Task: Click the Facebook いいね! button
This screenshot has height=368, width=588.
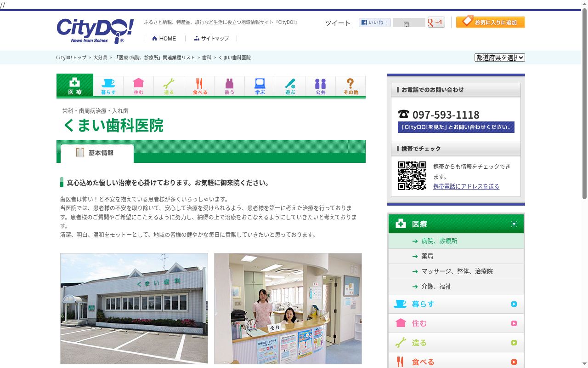Action: [x=375, y=23]
